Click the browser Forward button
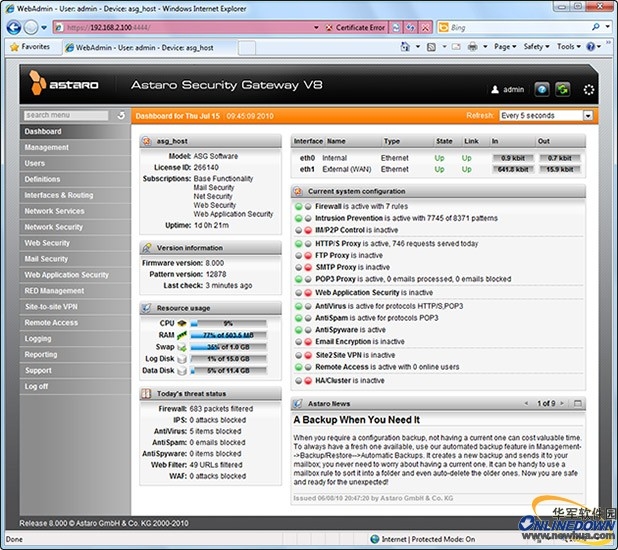The height and width of the screenshot is (550, 618). 31,28
